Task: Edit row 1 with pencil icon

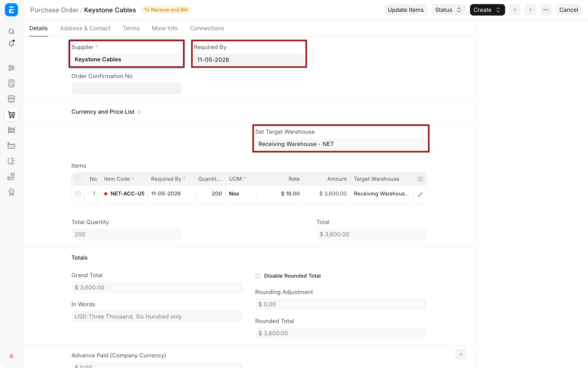Action: tap(420, 194)
